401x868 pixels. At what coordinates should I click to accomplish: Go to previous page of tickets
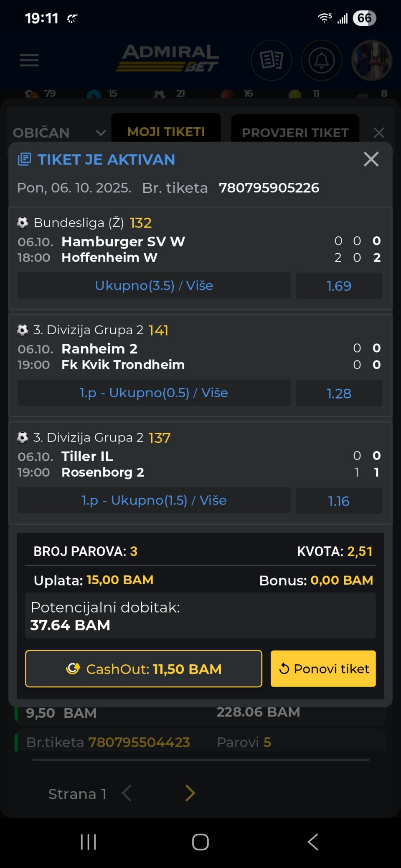point(127,793)
